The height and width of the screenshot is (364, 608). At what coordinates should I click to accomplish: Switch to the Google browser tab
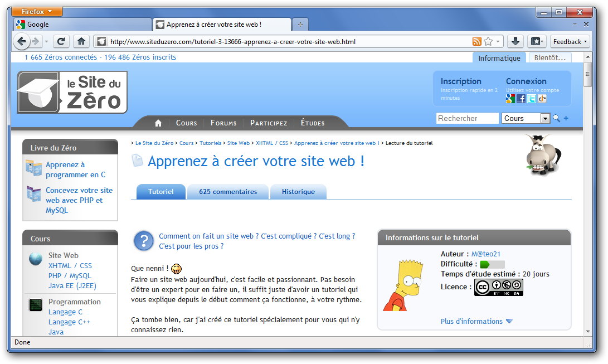coord(82,24)
